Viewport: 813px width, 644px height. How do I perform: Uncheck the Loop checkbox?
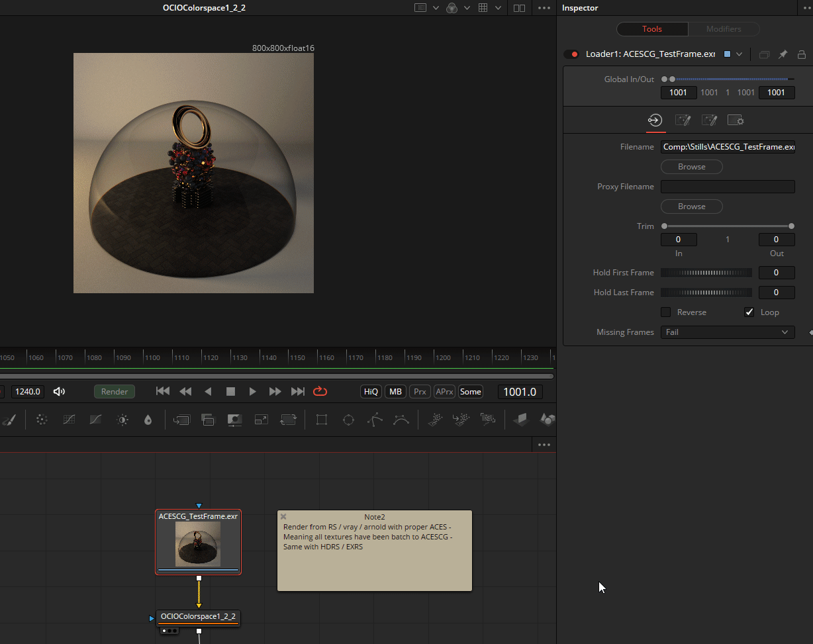click(749, 312)
